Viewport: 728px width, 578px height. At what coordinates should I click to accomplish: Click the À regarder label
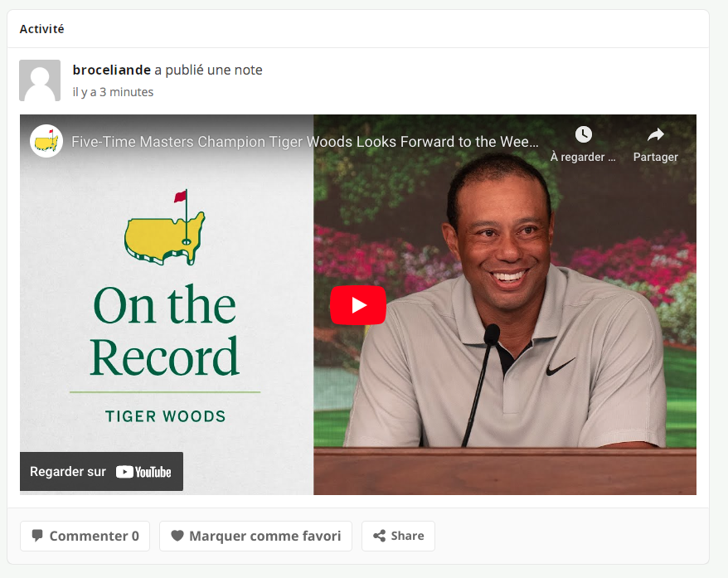tap(583, 157)
